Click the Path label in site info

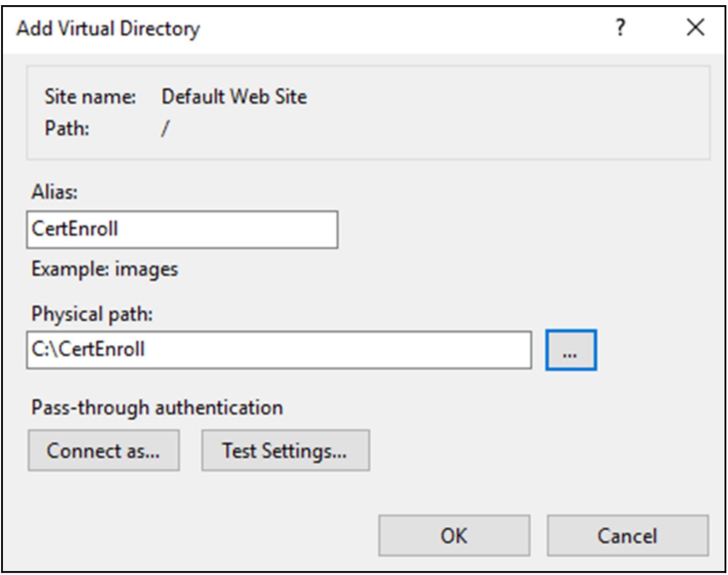pos(67,129)
